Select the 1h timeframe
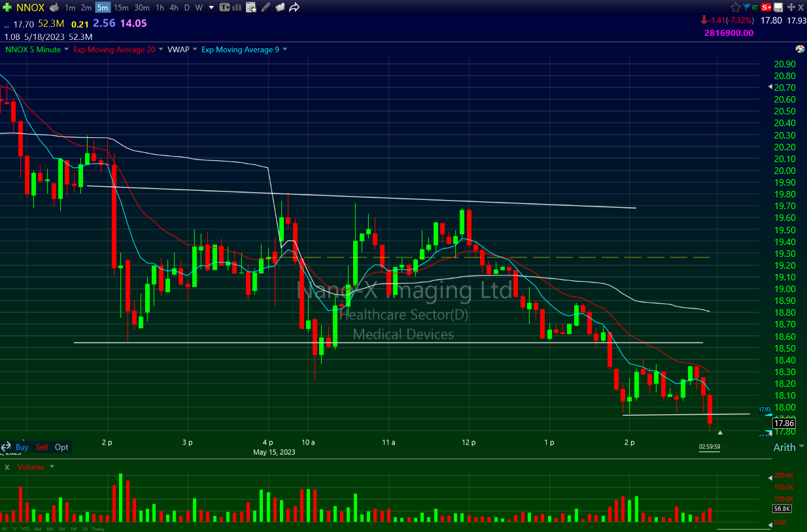This screenshot has height=532, width=807. [x=160, y=8]
